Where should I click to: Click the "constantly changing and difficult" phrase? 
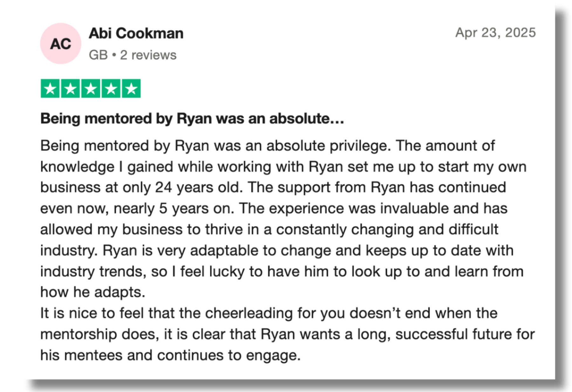387,229
